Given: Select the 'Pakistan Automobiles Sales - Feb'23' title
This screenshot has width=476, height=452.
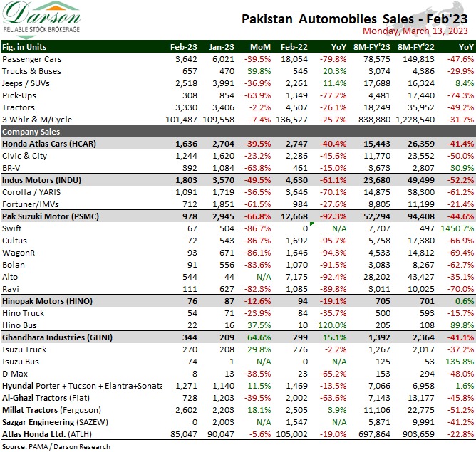Looking at the screenshot, I should [355, 19].
